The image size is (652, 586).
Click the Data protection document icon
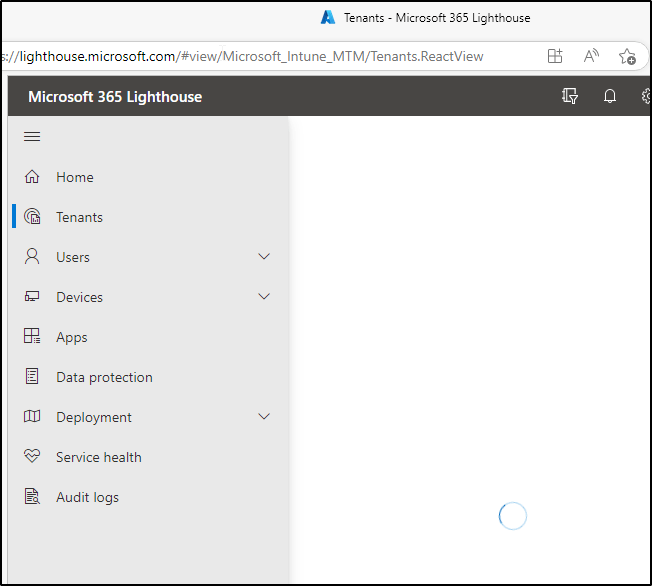click(32, 376)
